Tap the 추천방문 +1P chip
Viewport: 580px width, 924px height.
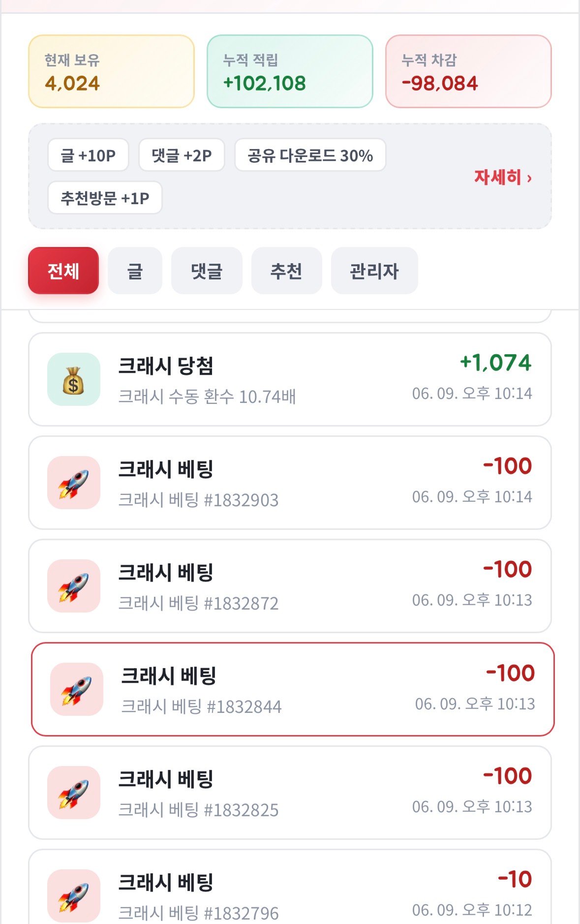(x=105, y=198)
